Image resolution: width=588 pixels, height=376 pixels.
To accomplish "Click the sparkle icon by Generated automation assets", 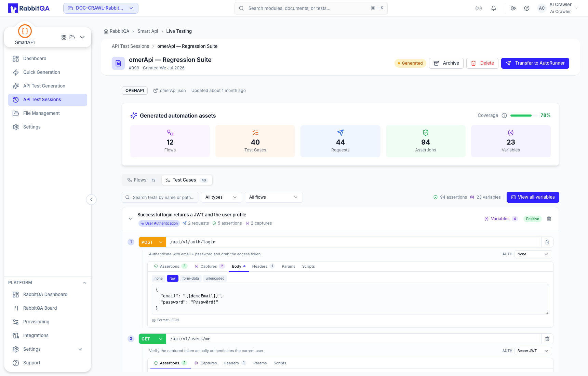I will (134, 116).
